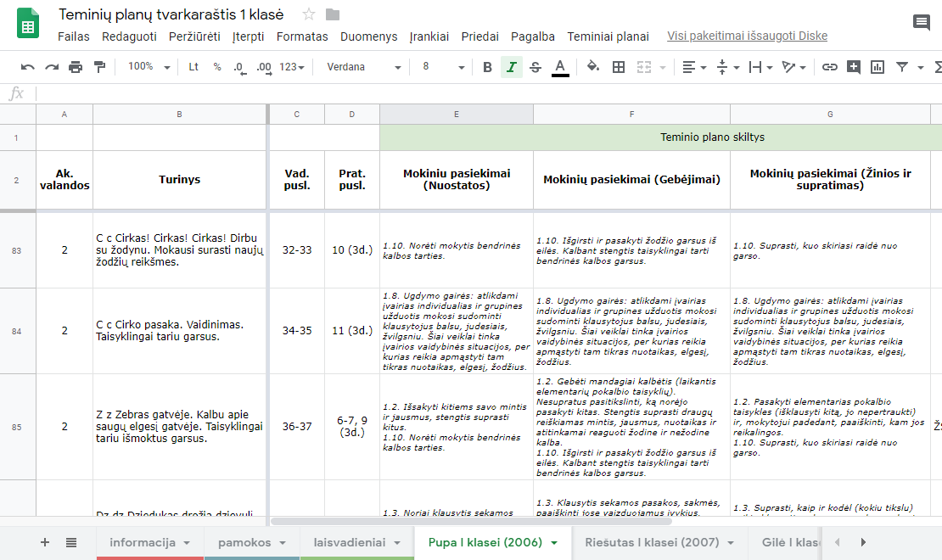Viewport: 942px width, 560px height.
Task: Star the document
Action: pyautogui.click(x=309, y=14)
